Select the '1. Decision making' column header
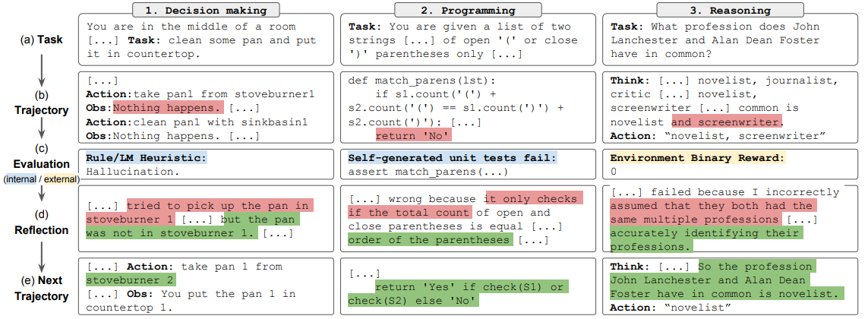The width and height of the screenshot is (868, 319). [205, 10]
